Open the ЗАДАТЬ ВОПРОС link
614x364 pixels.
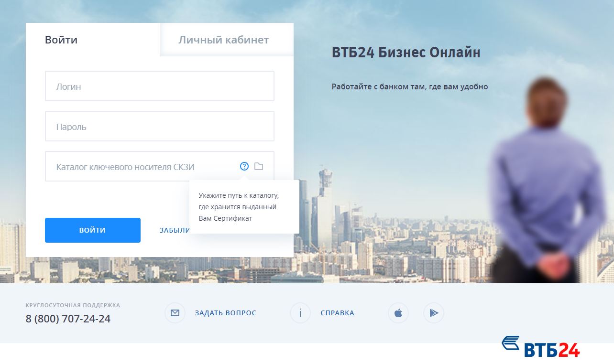225,313
